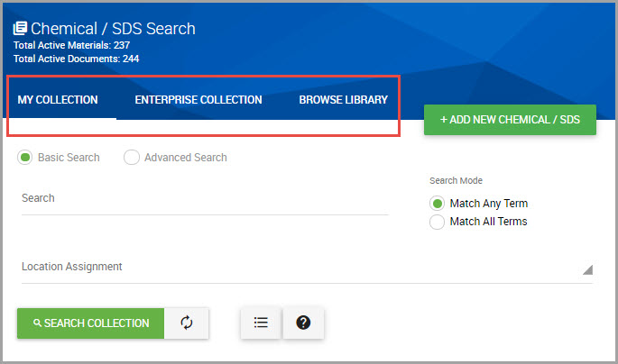Choose Match All Terms search mode
618x364 pixels.
[x=437, y=222]
